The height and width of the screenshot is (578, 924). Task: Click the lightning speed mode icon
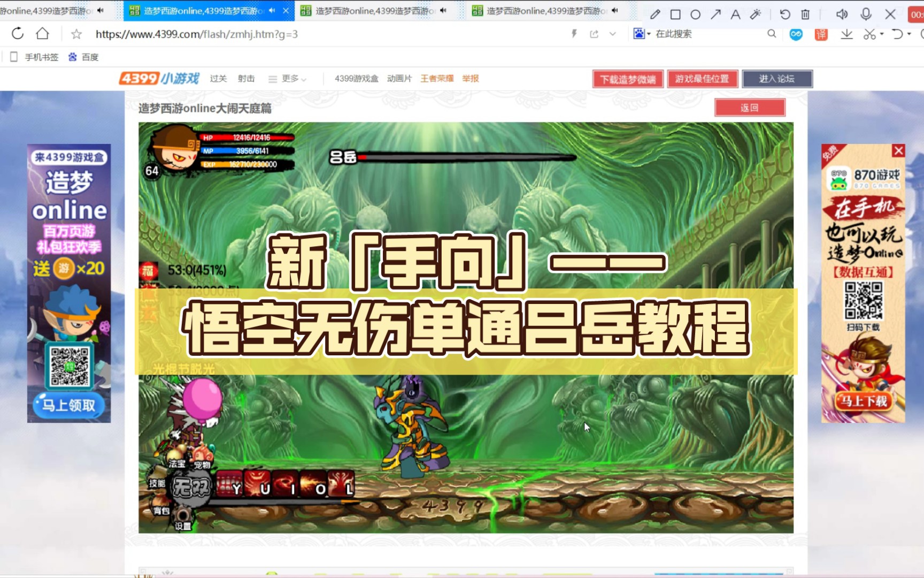[574, 34]
